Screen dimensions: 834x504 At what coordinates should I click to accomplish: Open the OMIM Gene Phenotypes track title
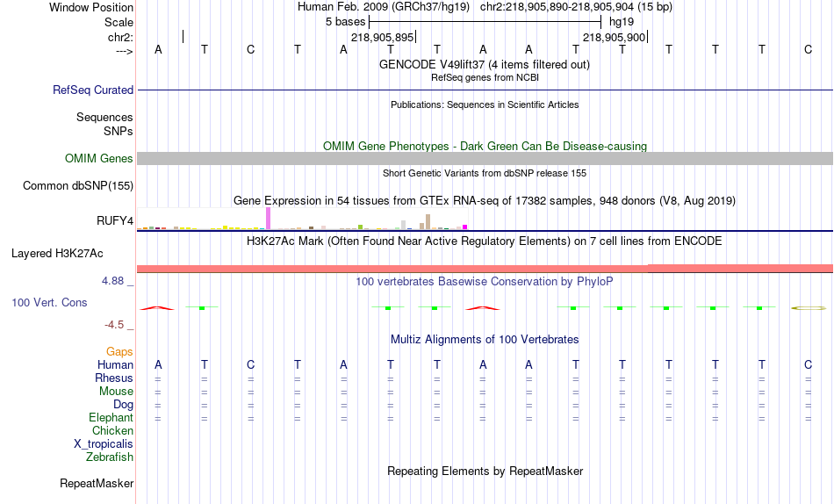(x=485, y=146)
